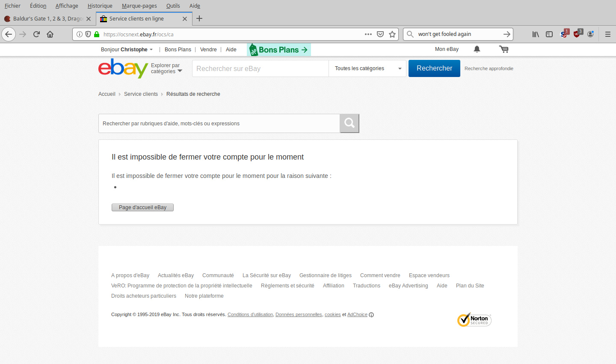
Task: Submit the search bar query arrow
Action: point(507,34)
